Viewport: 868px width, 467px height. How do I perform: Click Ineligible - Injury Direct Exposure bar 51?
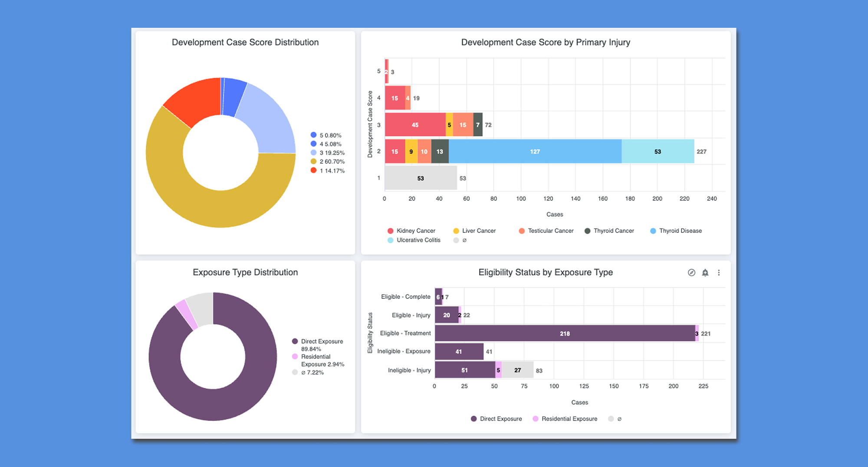[x=465, y=370]
